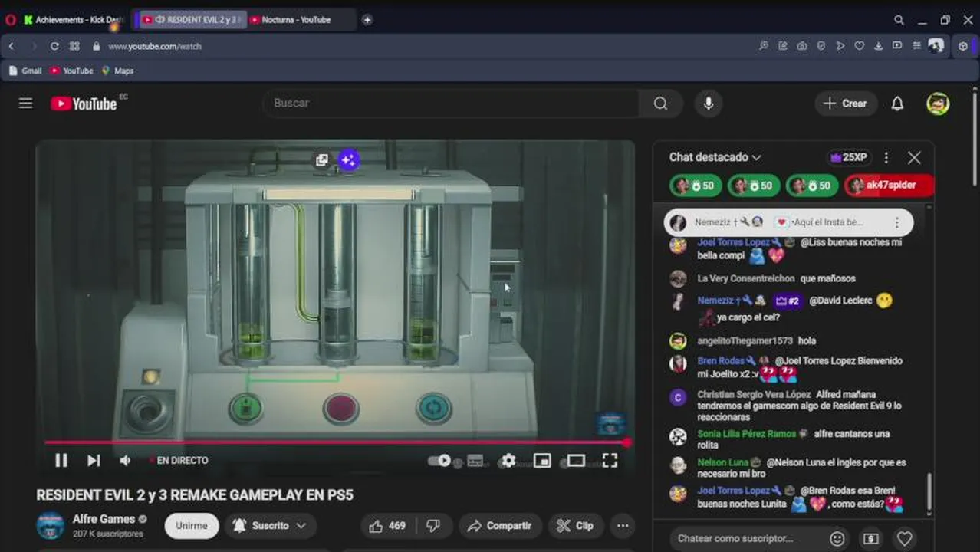Switch to Achievements - Kick tab
Screen dimensions: 980x552
(x=74, y=20)
